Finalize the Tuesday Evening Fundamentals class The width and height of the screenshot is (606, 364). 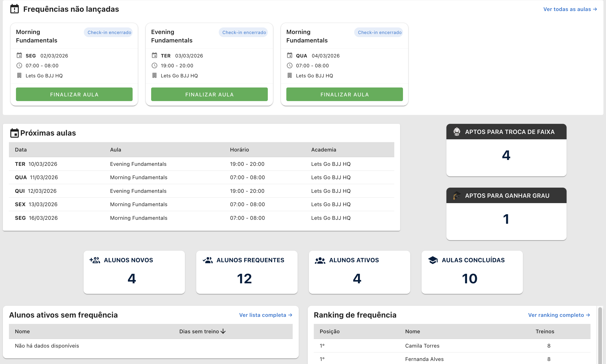pyautogui.click(x=209, y=94)
